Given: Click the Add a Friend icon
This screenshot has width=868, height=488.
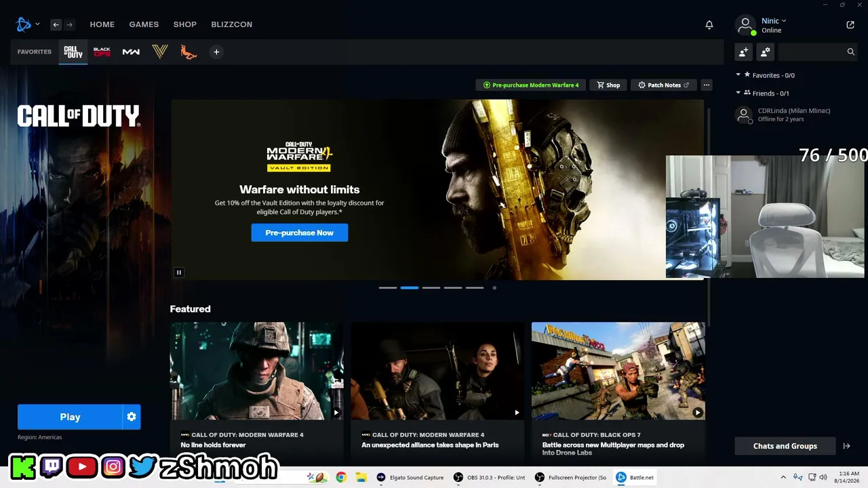Looking at the screenshot, I should 744,52.
